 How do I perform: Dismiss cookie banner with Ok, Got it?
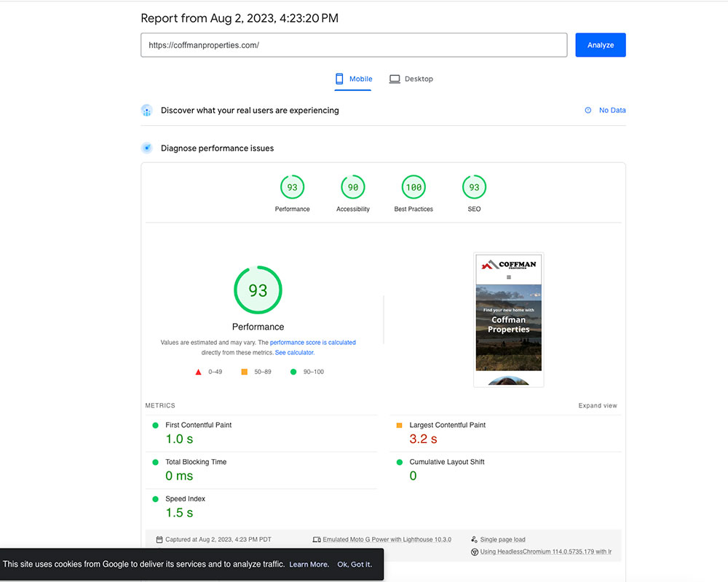click(355, 565)
